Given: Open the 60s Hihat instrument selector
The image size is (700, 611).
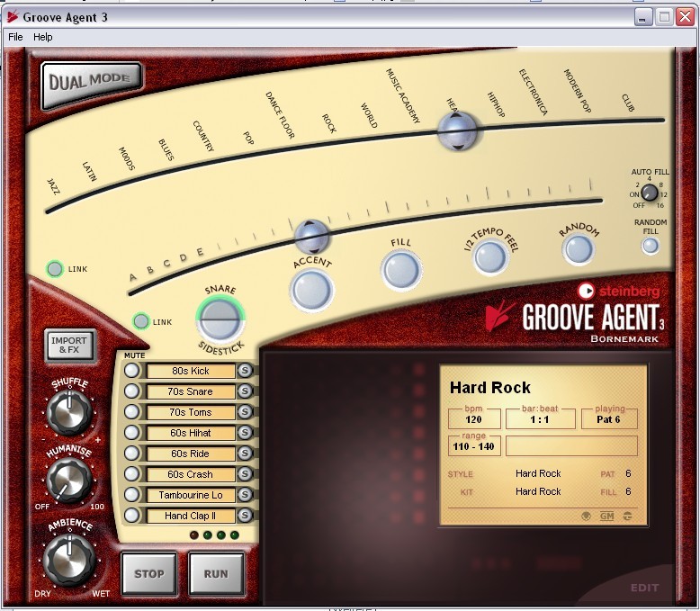Looking at the screenshot, I should [x=191, y=433].
